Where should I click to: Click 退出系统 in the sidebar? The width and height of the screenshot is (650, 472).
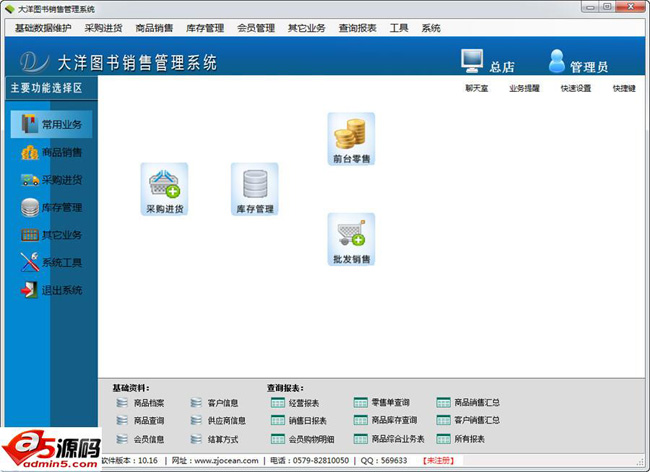[x=51, y=290]
